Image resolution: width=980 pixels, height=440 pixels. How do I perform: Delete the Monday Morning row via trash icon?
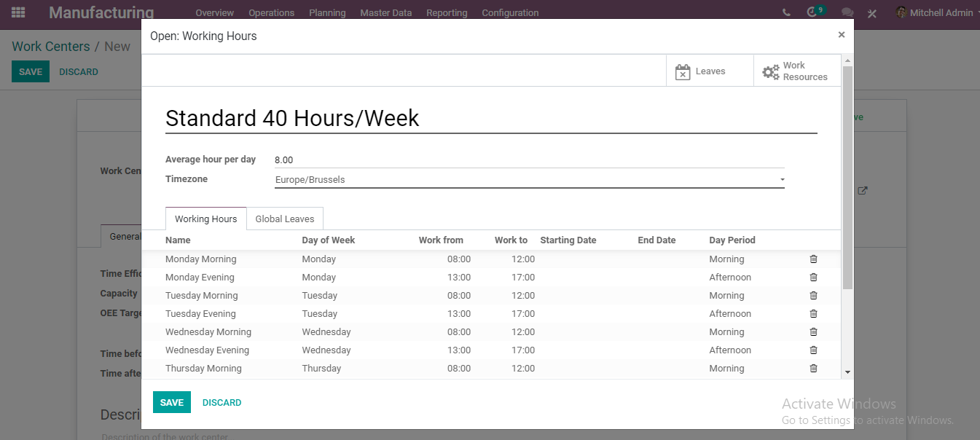point(814,259)
